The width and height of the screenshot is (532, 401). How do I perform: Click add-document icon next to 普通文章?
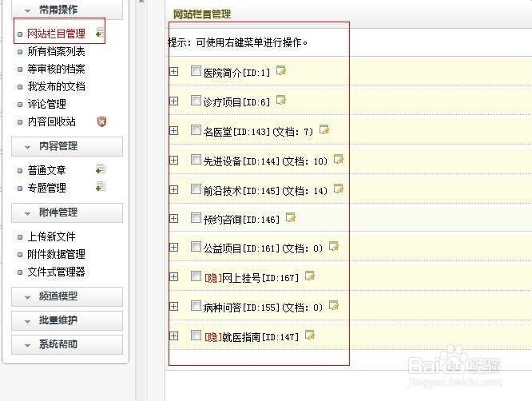pos(101,169)
